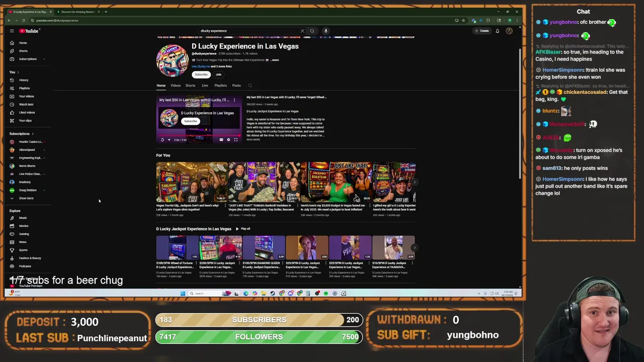Search within channel magnifier icon

[x=250, y=85]
